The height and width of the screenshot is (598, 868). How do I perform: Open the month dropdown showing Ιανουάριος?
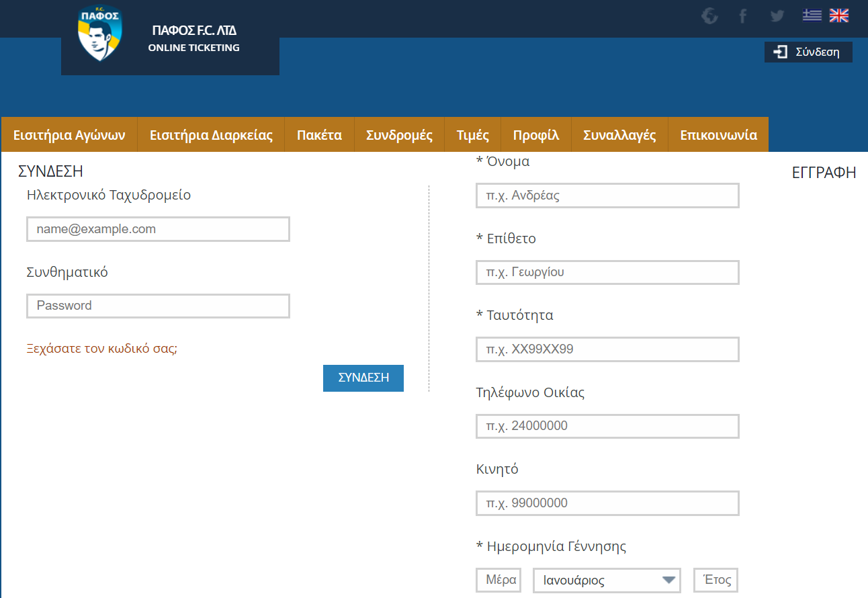(607, 581)
